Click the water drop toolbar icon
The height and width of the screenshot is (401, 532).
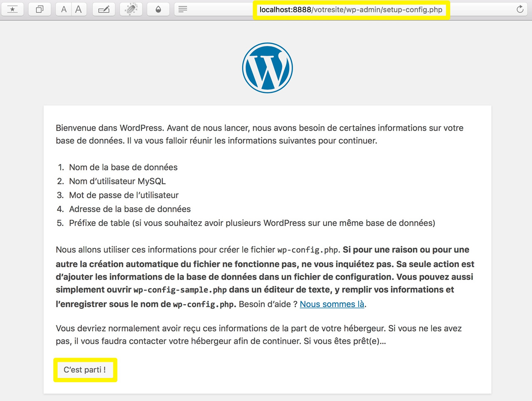point(158,9)
